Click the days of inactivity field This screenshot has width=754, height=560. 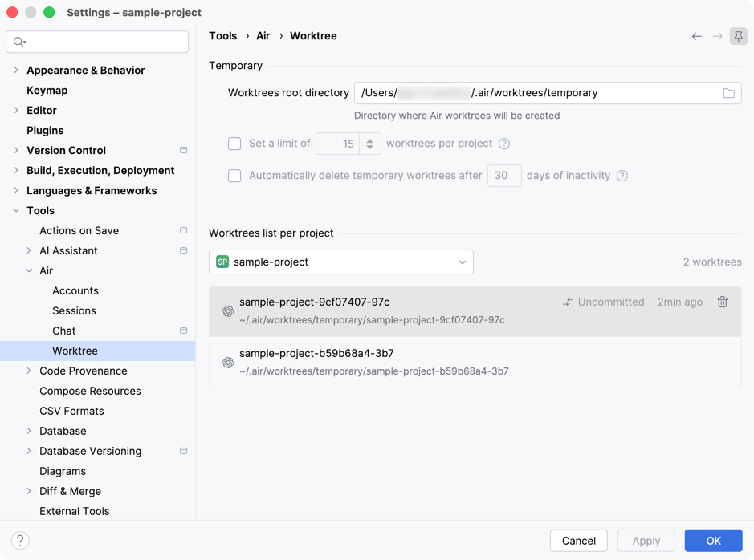(504, 176)
